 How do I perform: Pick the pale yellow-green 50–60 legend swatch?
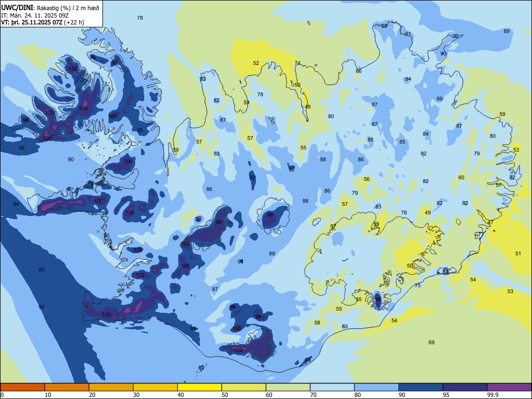pos(244,387)
